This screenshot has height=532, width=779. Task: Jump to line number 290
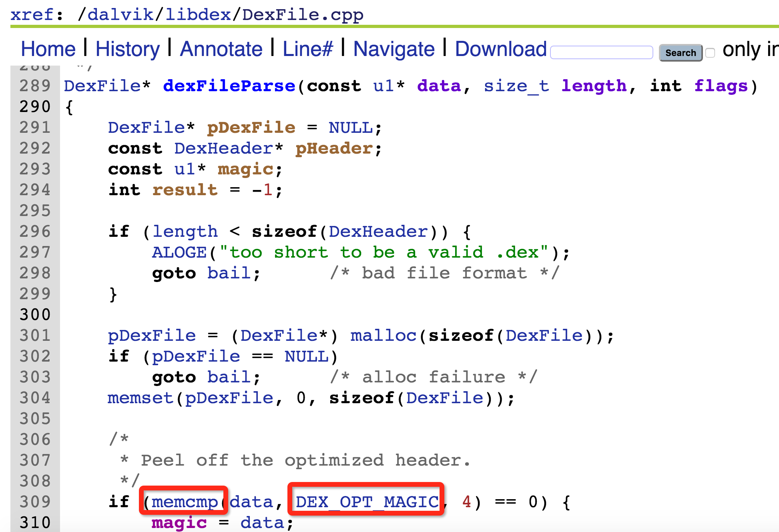[x=35, y=107]
